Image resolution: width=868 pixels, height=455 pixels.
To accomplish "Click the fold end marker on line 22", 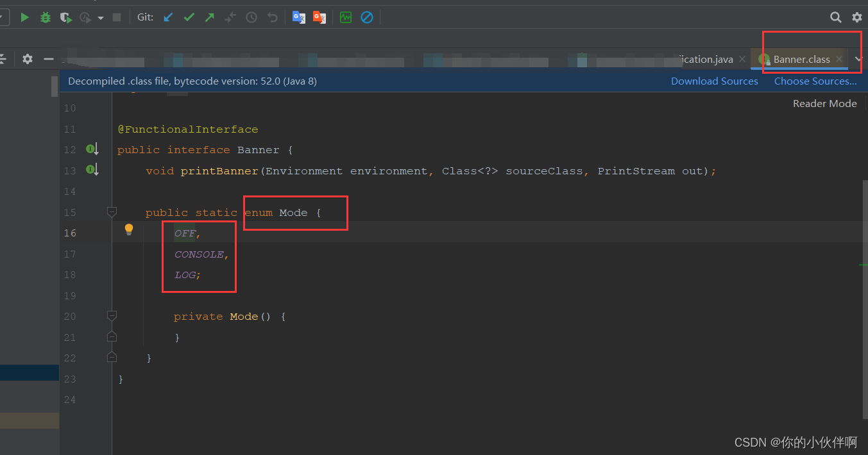I will [112, 357].
